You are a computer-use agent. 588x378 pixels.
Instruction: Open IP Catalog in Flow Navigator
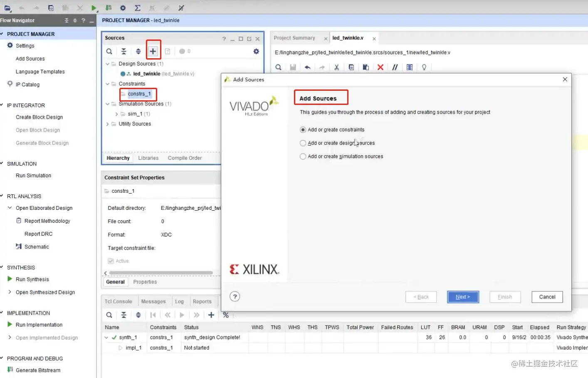click(x=27, y=85)
